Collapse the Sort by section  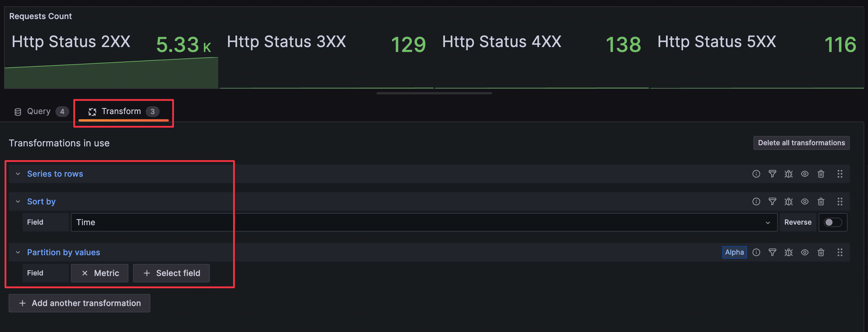18,202
